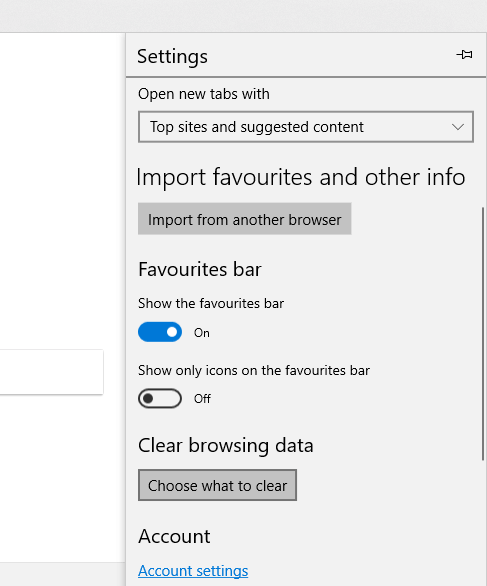The image size is (487, 586).
Task: Click the Settings pane title
Action: pos(172,56)
